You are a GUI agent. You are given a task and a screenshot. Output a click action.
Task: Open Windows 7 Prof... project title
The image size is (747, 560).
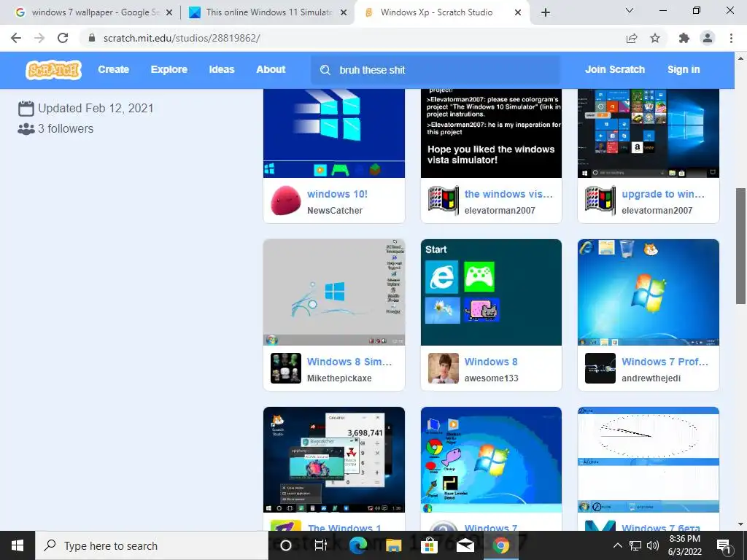tap(665, 362)
